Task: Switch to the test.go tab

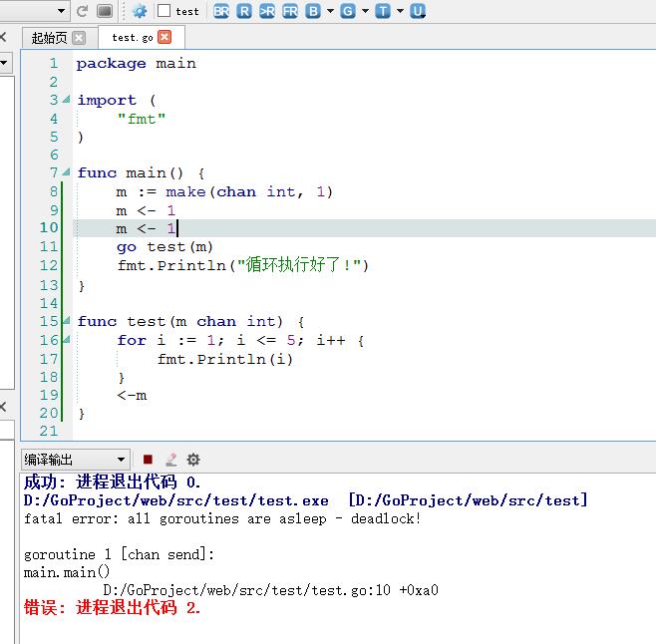Action: pos(133,38)
